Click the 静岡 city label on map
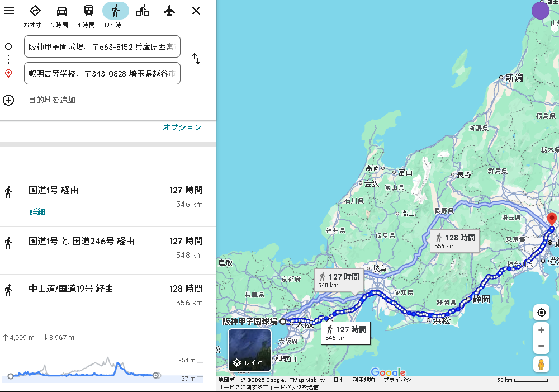Image resolution: width=559 pixels, height=392 pixels. tap(481, 299)
